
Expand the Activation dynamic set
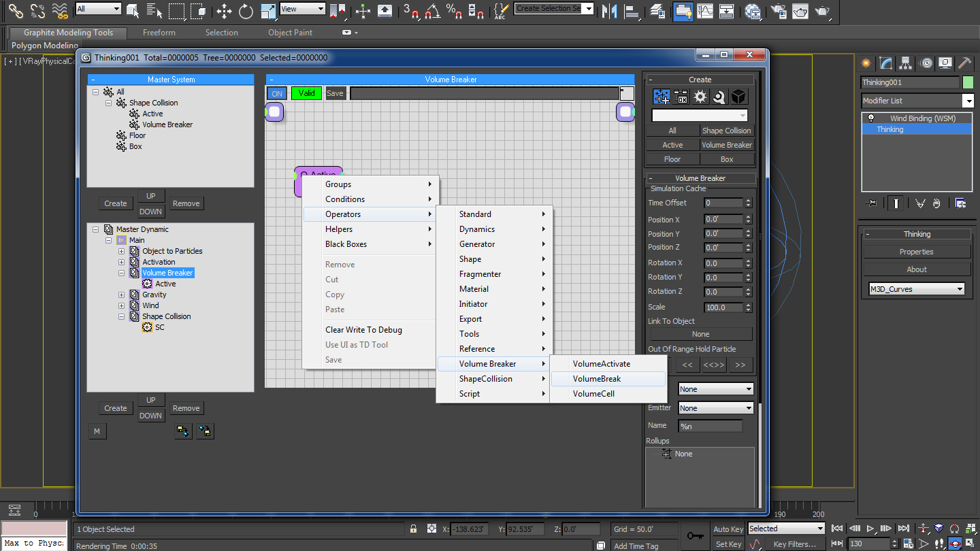click(122, 262)
